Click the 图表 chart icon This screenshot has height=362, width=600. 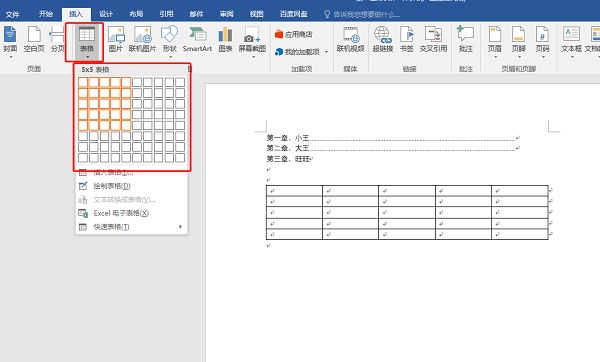click(x=225, y=34)
